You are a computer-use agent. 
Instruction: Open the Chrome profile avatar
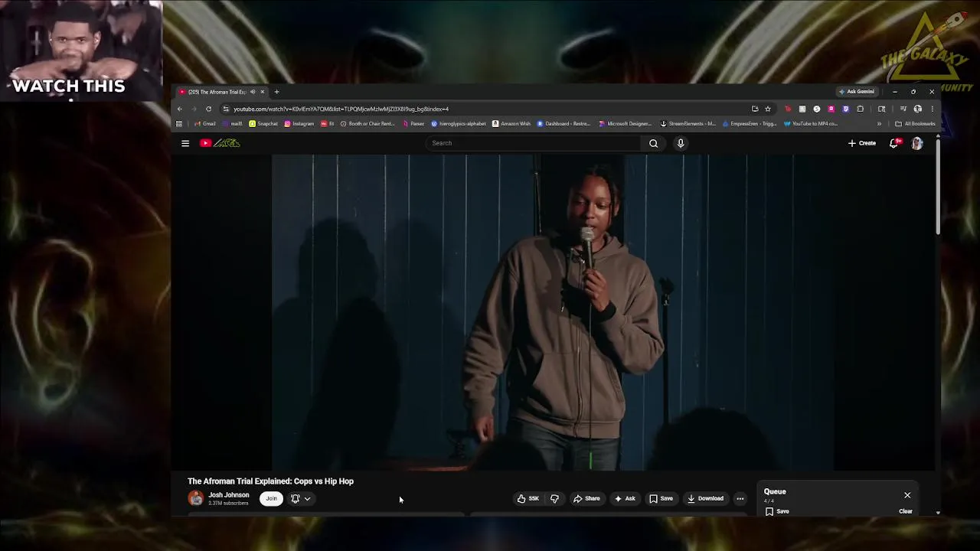pos(917,109)
